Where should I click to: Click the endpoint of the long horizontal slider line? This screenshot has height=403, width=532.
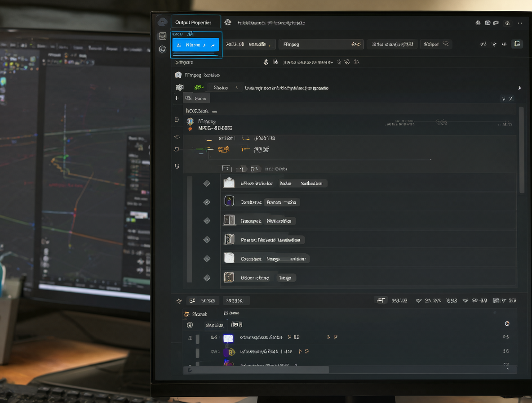[x=431, y=159]
